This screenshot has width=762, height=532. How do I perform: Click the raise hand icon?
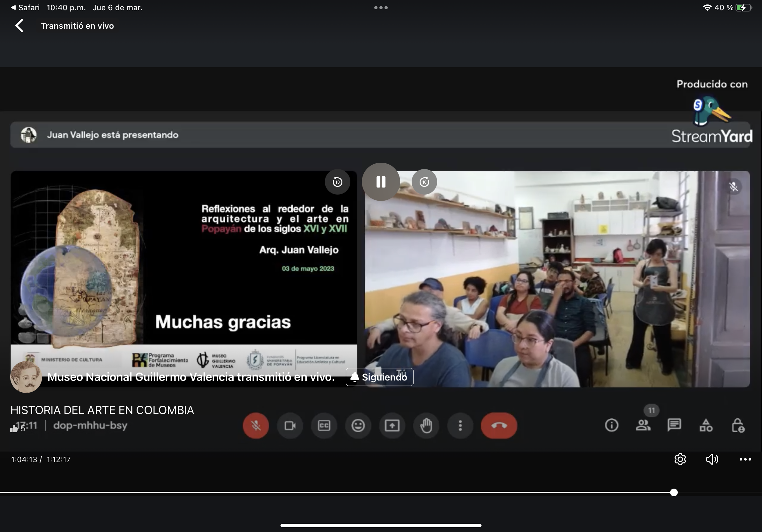(426, 425)
